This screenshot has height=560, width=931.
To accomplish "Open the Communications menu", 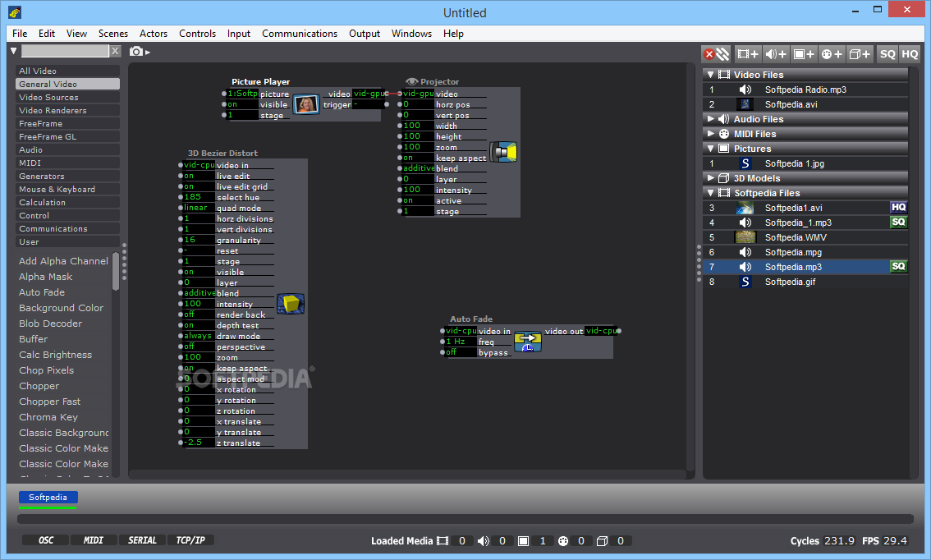I will 299,34.
